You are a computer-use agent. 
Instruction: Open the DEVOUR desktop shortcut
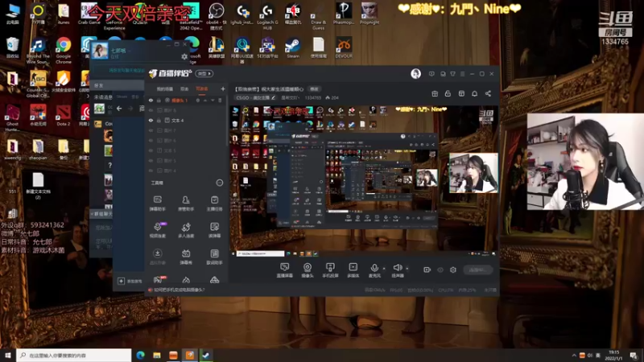344,47
